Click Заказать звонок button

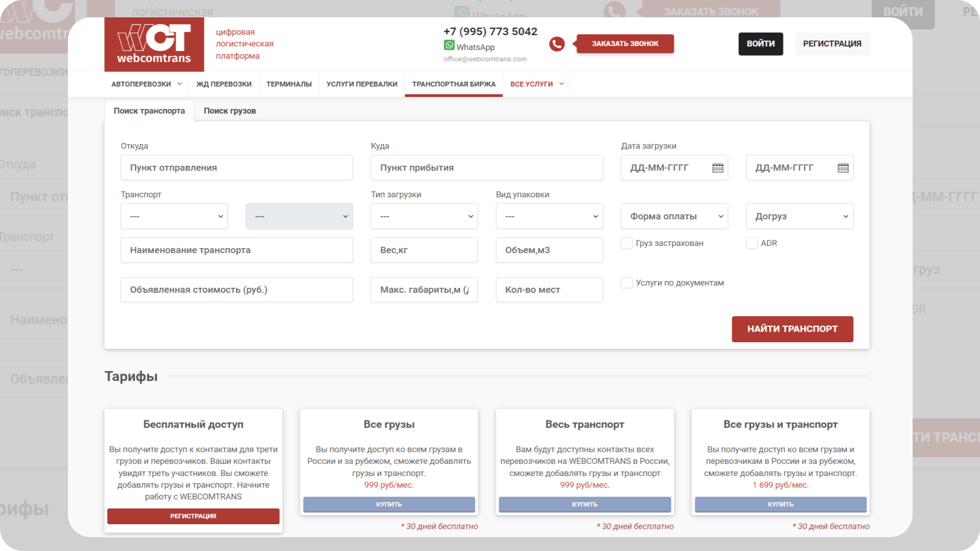coord(625,44)
